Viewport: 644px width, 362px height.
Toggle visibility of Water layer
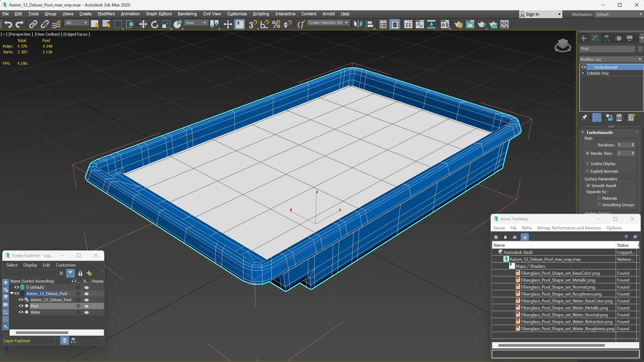21,312
